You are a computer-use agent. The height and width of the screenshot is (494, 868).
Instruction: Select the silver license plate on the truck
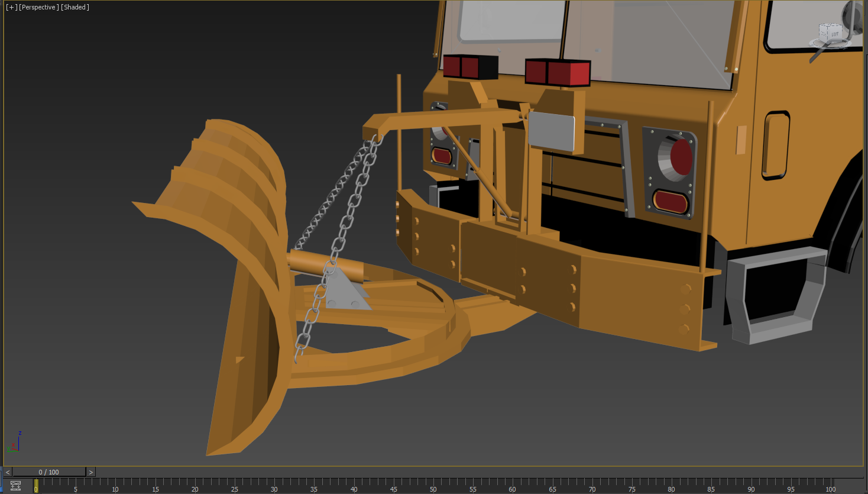tap(551, 131)
